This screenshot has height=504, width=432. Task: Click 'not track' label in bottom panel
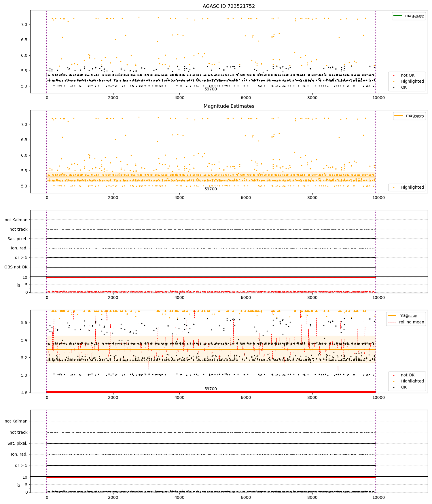[x=18, y=432]
